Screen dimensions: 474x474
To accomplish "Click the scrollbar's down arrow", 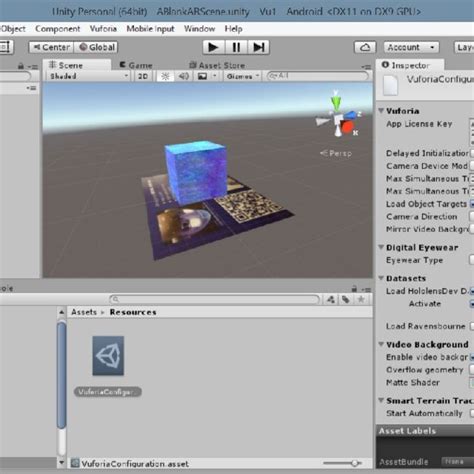I will (61, 463).
